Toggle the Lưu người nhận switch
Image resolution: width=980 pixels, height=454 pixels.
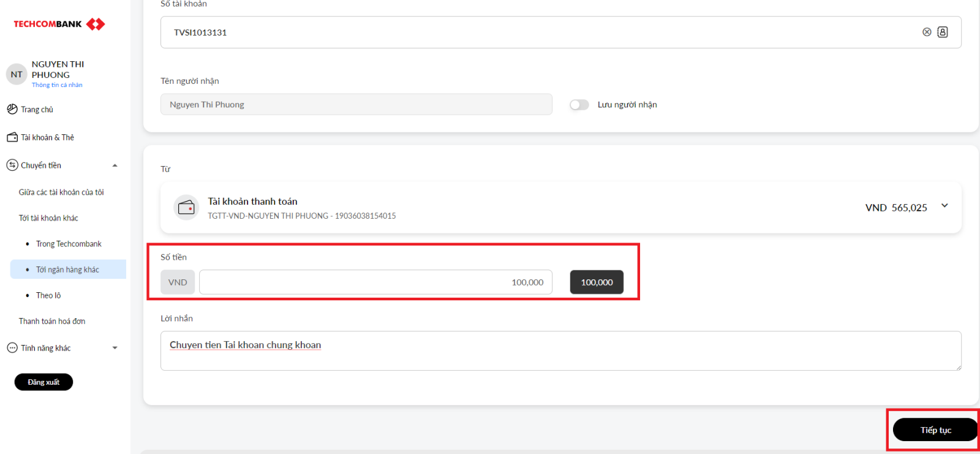click(579, 105)
